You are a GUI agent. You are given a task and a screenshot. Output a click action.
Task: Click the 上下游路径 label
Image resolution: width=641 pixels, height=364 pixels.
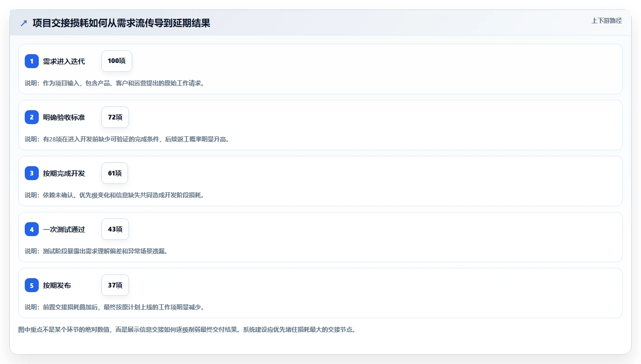[x=606, y=21]
